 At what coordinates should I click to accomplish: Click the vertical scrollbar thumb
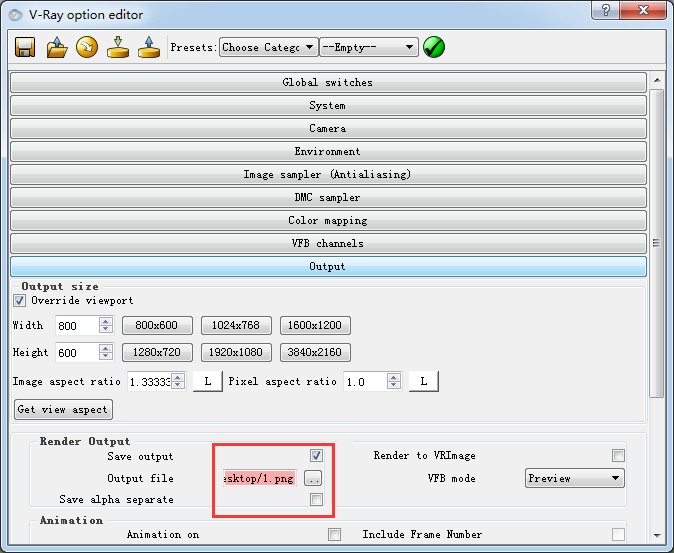tap(656, 244)
